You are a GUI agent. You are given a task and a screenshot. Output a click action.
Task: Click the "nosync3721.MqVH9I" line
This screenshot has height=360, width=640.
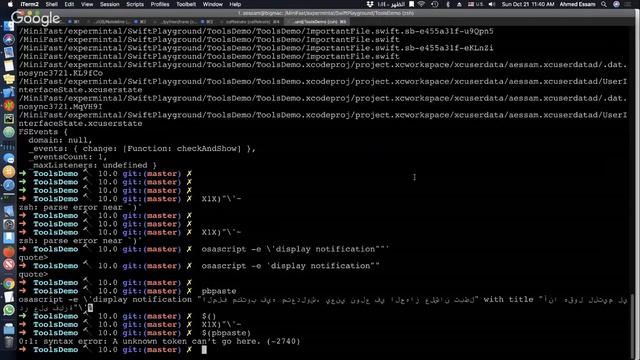[x=60, y=107]
